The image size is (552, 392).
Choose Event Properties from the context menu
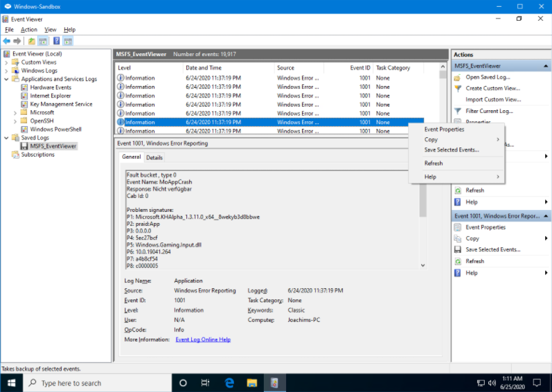(444, 130)
